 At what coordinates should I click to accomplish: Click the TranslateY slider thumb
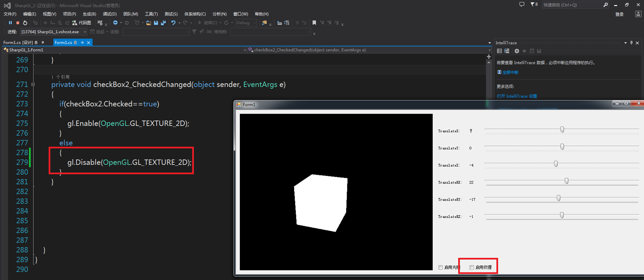coord(562,147)
